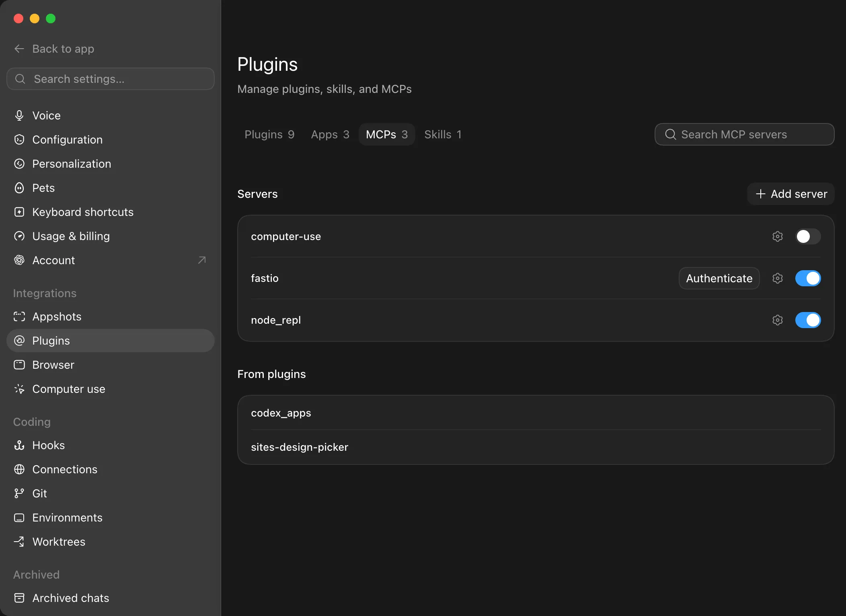Screen dimensions: 846x616
Task: Click the Pets icon in sidebar
Action: point(19,188)
